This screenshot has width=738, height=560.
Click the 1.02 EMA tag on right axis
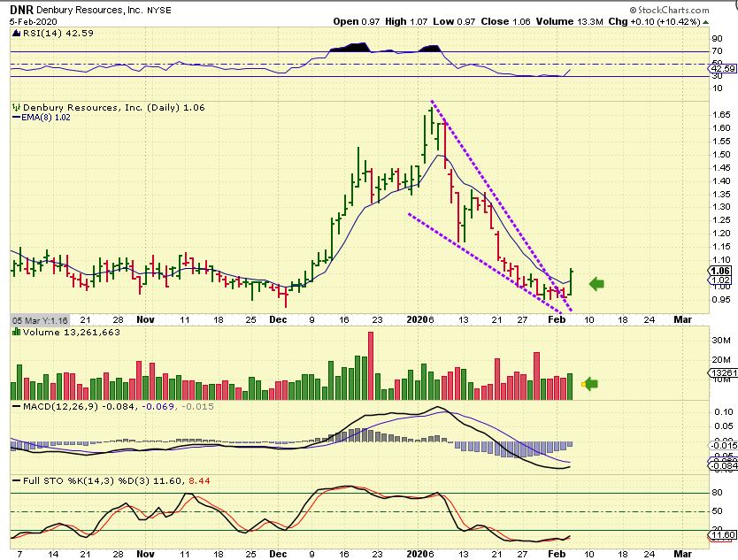[x=720, y=280]
